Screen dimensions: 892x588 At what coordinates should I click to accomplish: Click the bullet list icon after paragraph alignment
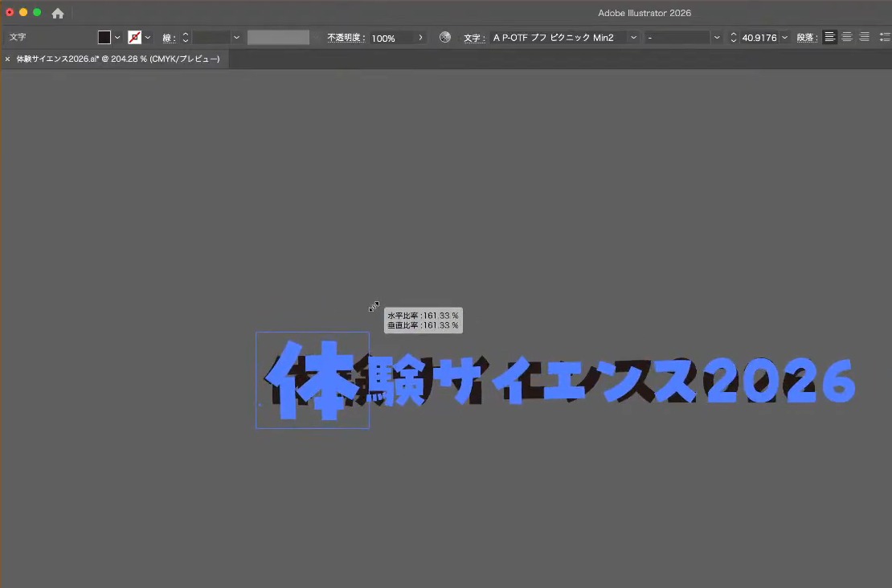[886, 38]
